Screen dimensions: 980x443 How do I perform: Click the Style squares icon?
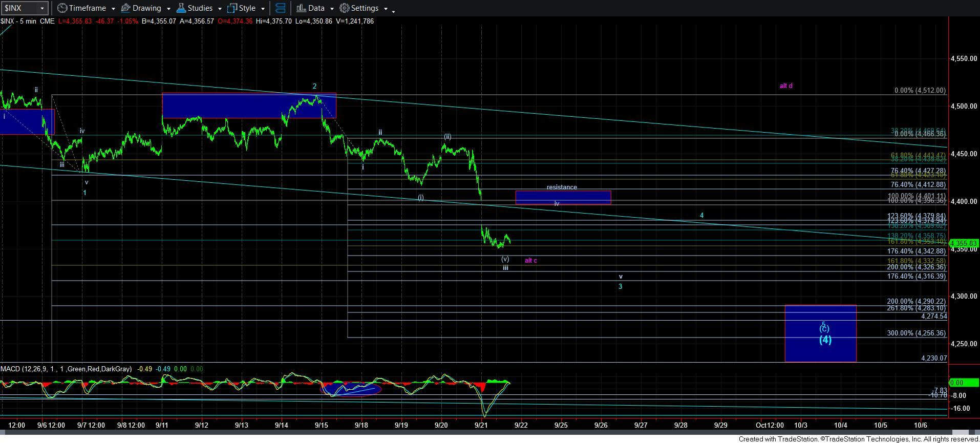point(232,8)
